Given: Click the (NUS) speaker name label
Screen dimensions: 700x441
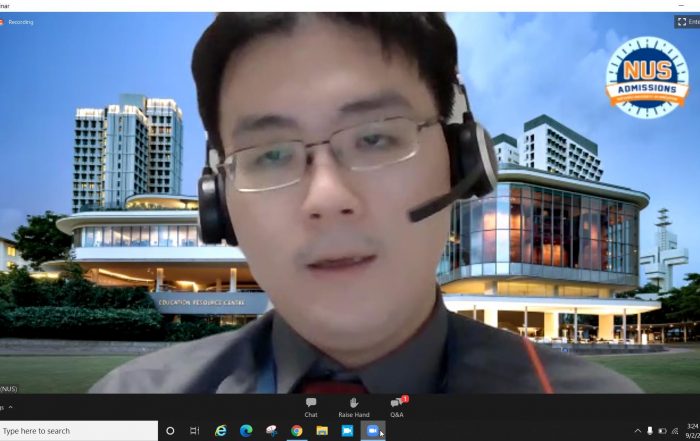Looking at the screenshot, I should point(8,389).
